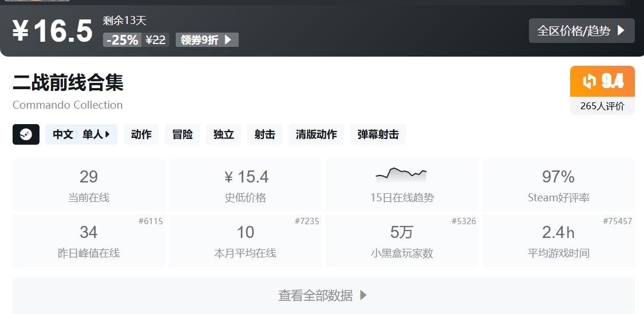The height and width of the screenshot is (314, 644).
Task: Click the #5326 ranking label
Action: 464,221
